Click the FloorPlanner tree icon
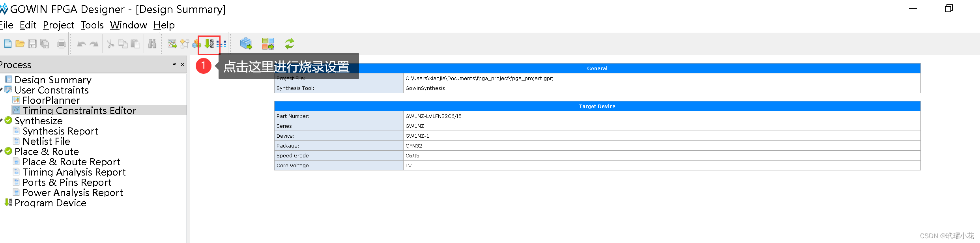Viewport: 980px width, 243px height. coord(16,100)
